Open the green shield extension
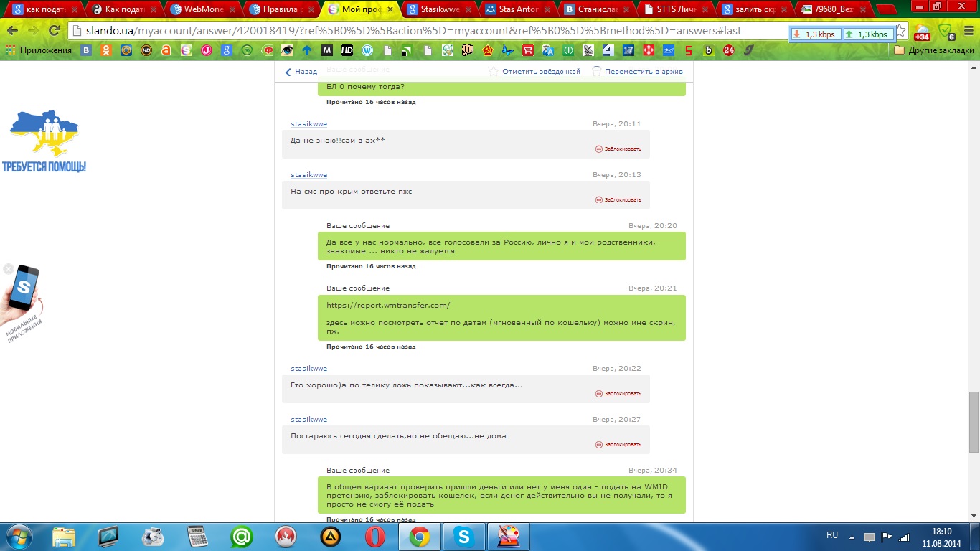This screenshot has height=551, width=980. [x=946, y=32]
